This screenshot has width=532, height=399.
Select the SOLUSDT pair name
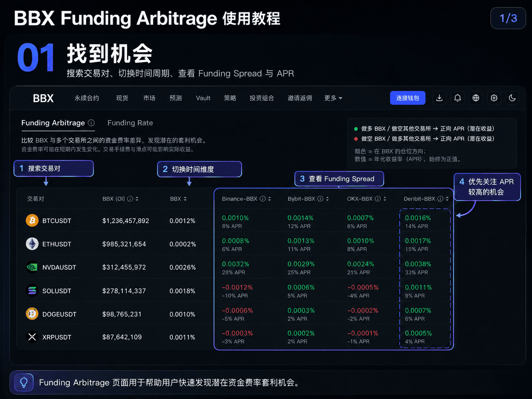click(57, 291)
